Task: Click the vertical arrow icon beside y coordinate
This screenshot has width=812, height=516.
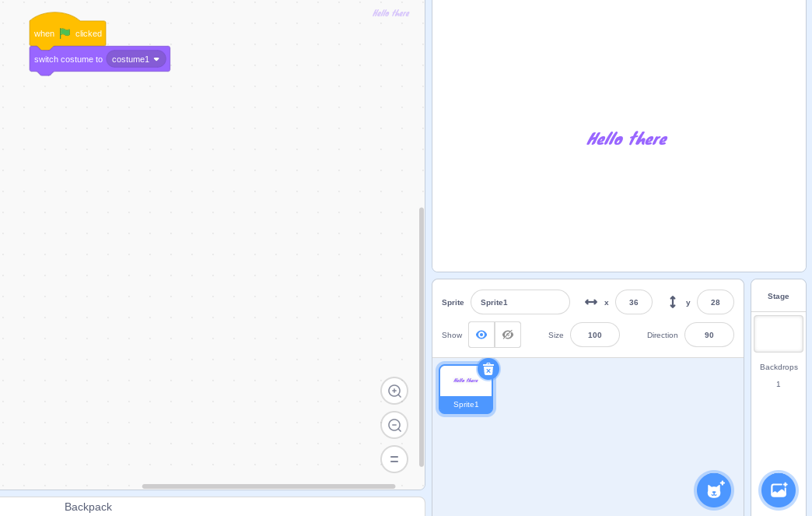Action: coord(672,302)
